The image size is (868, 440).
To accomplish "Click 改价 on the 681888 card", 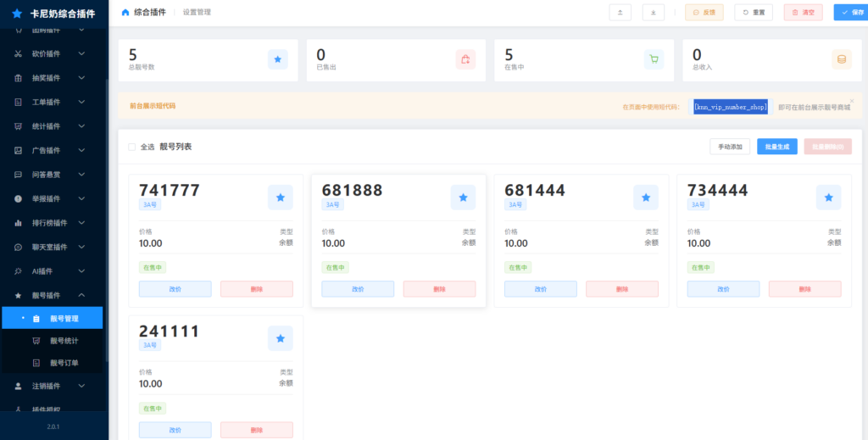I will 358,289.
